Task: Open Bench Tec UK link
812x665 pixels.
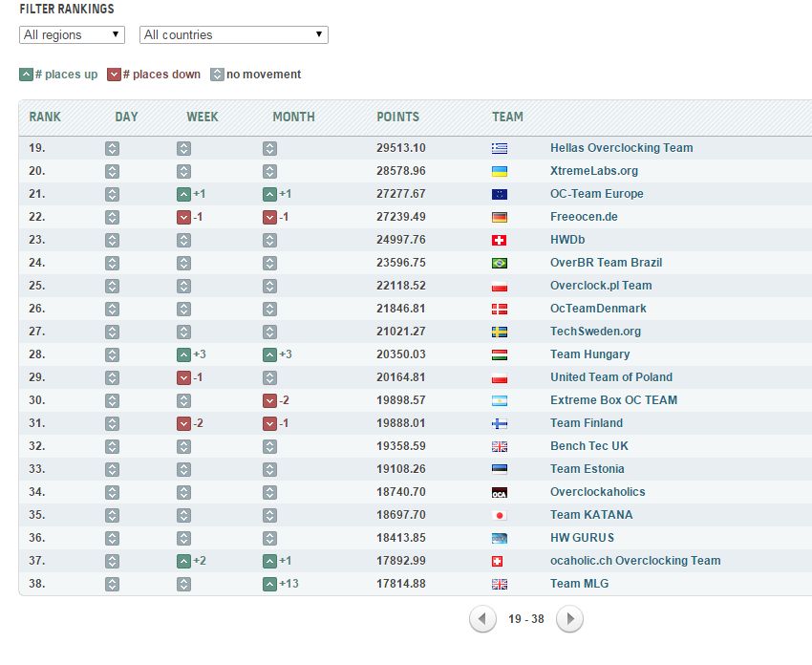Action: pyautogui.click(x=588, y=446)
